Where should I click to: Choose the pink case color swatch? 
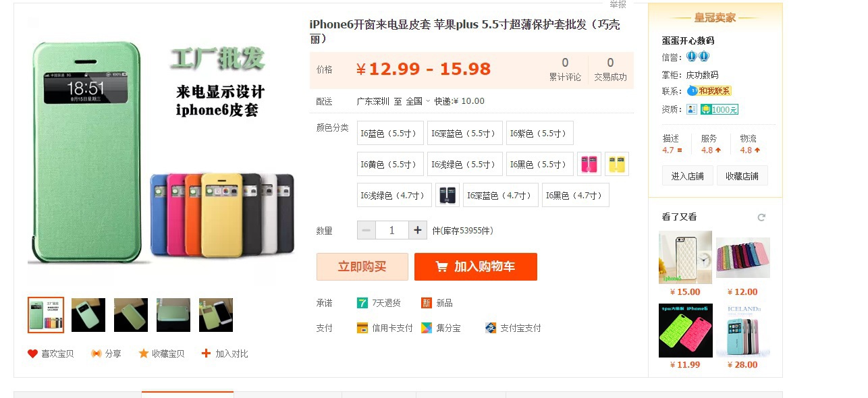[x=589, y=164]
